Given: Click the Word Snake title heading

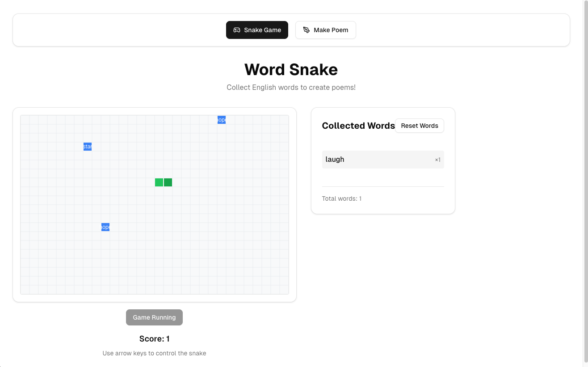Looking at the screenshot, I should pos(291,70).
